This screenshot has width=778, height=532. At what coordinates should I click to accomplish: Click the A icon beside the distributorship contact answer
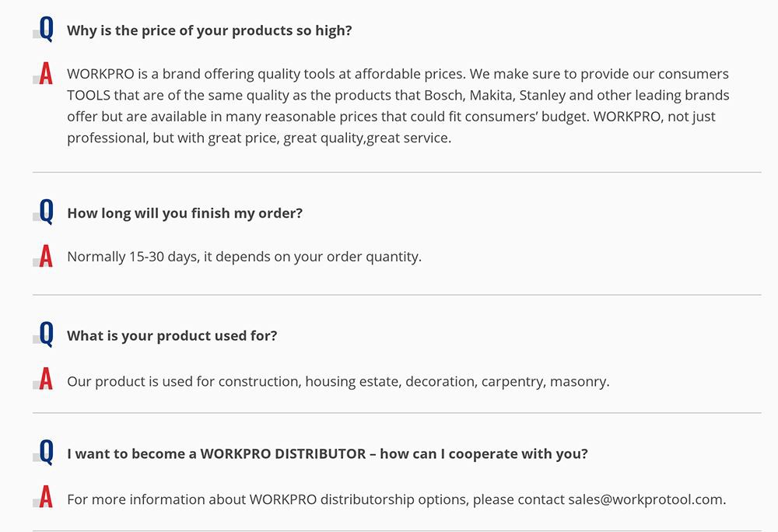coord(46,499)
